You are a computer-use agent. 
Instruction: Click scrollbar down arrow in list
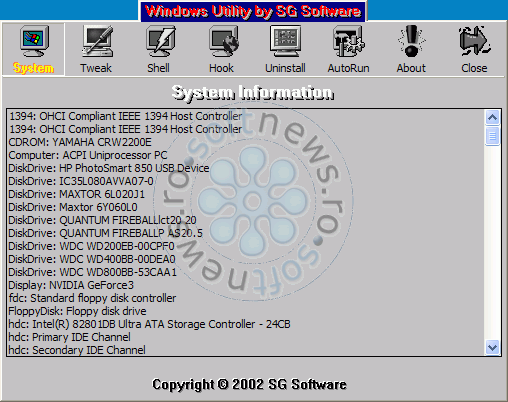492,348
